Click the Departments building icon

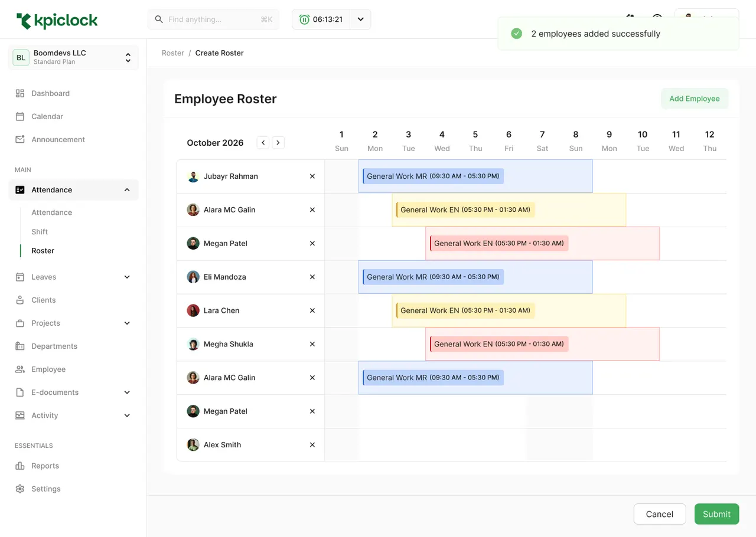pos(20,346)
